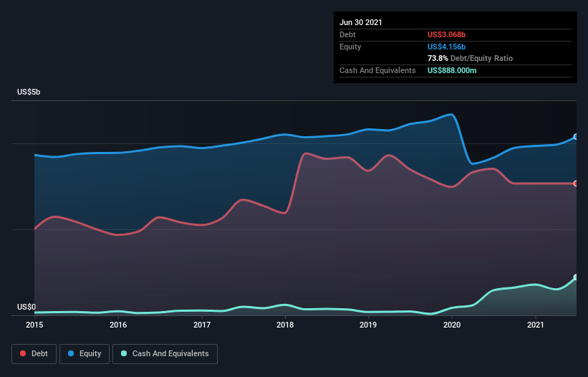Click the Jun 30 2021 tooltip date
Viewport: 588px width, 377px height.
(x=361, y=22)
